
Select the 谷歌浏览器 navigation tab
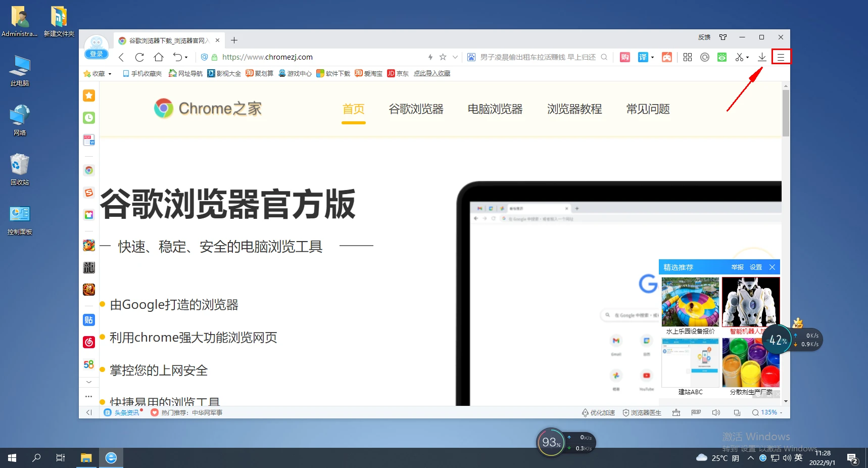[416, 109]
